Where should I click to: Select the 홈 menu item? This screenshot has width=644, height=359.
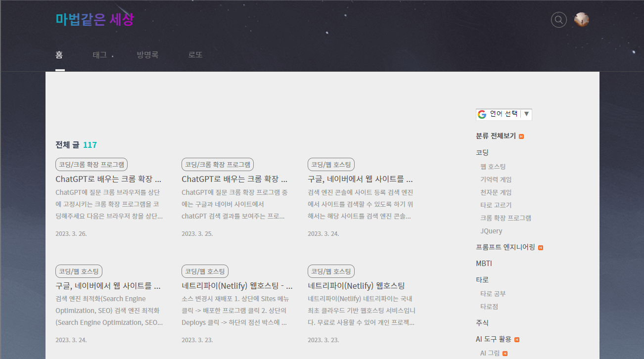pos(59,55)
